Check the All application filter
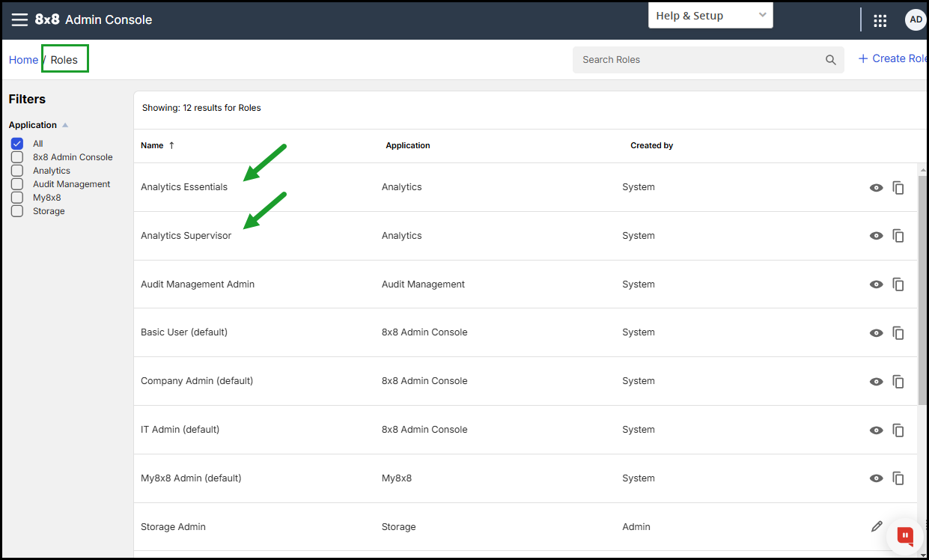 [16, 144]
